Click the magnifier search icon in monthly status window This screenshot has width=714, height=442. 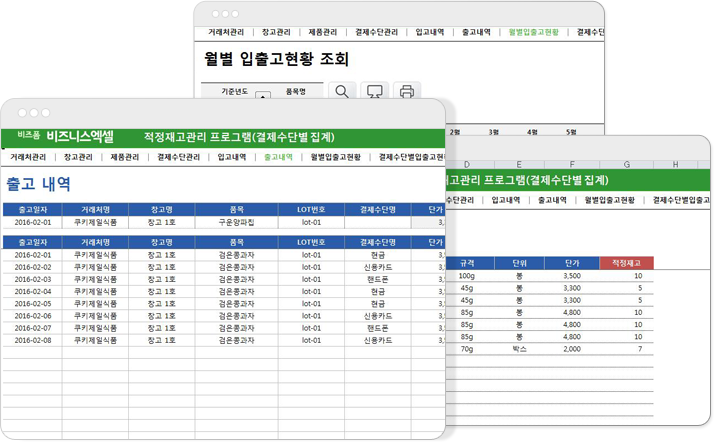click(x=342, y=91)
